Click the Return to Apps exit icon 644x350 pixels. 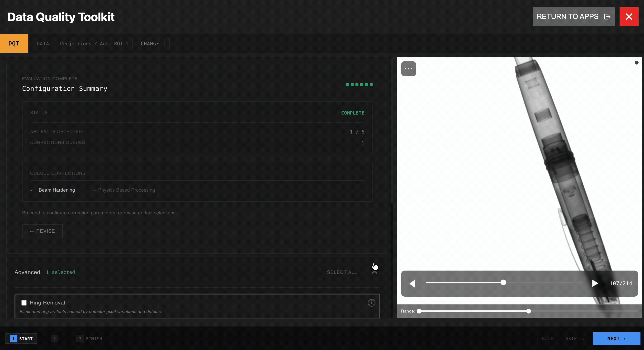607,16
